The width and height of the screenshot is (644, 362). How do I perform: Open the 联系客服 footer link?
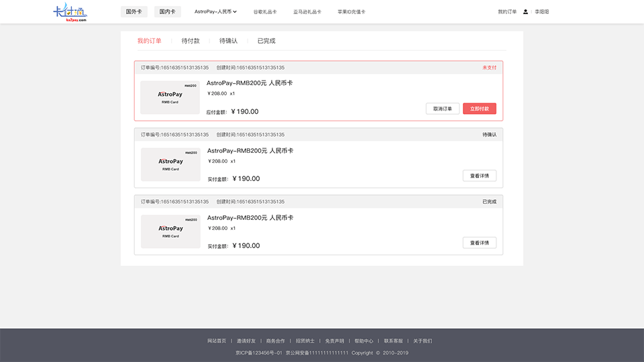coord(394,341)
